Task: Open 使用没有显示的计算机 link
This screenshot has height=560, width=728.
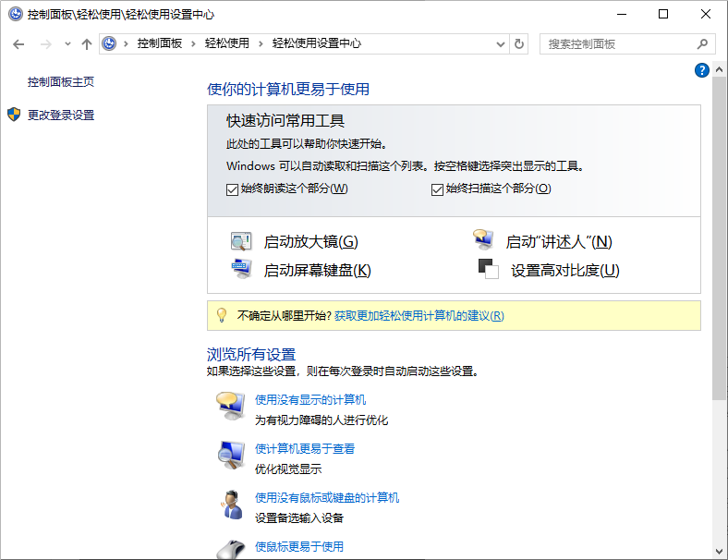Action: (x=310, y=400)
